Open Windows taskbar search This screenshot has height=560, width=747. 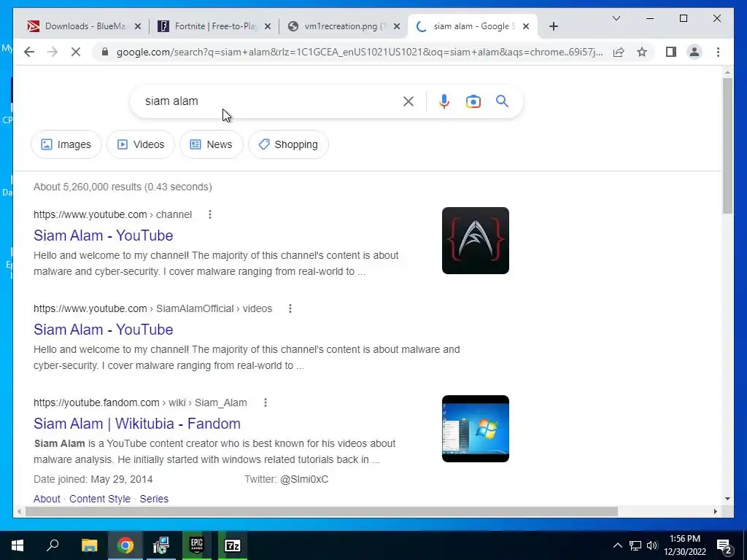coord(53,545)
